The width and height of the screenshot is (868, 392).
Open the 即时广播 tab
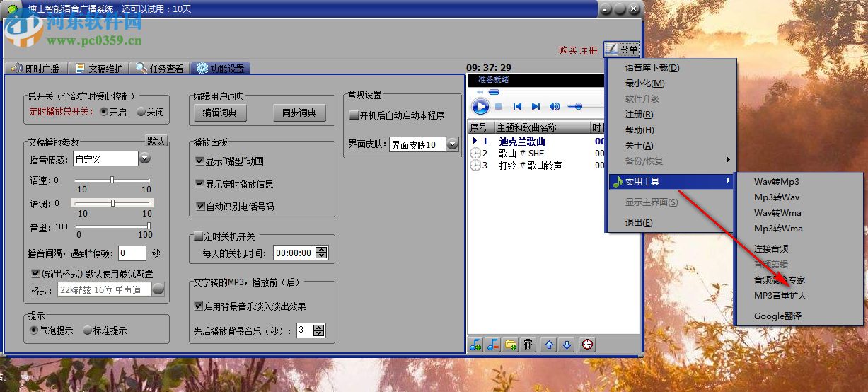click(x=35, y=69)
